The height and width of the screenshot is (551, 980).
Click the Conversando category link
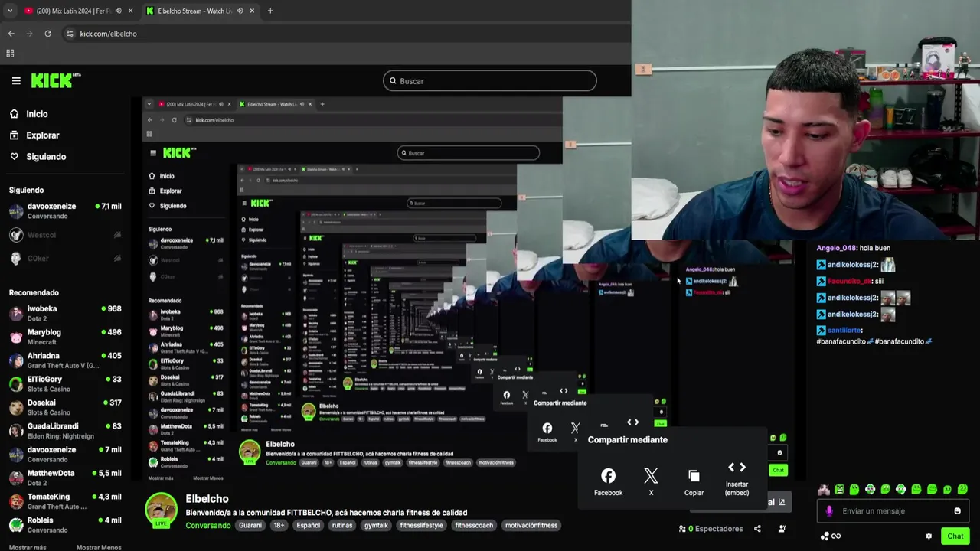pos(208,526)
